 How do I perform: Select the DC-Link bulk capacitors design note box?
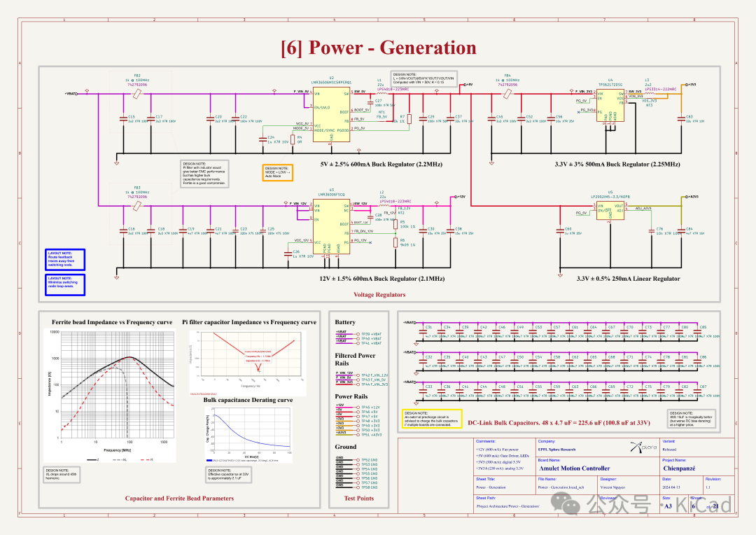click(432, 419)
